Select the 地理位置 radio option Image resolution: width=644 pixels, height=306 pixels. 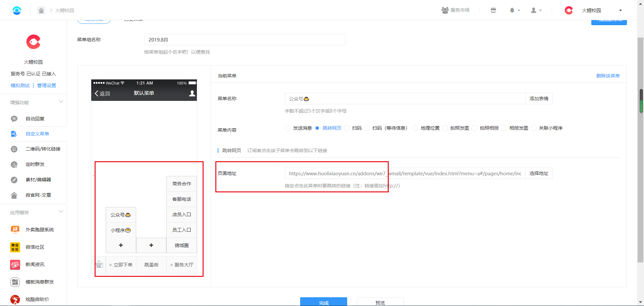[415, 128]
